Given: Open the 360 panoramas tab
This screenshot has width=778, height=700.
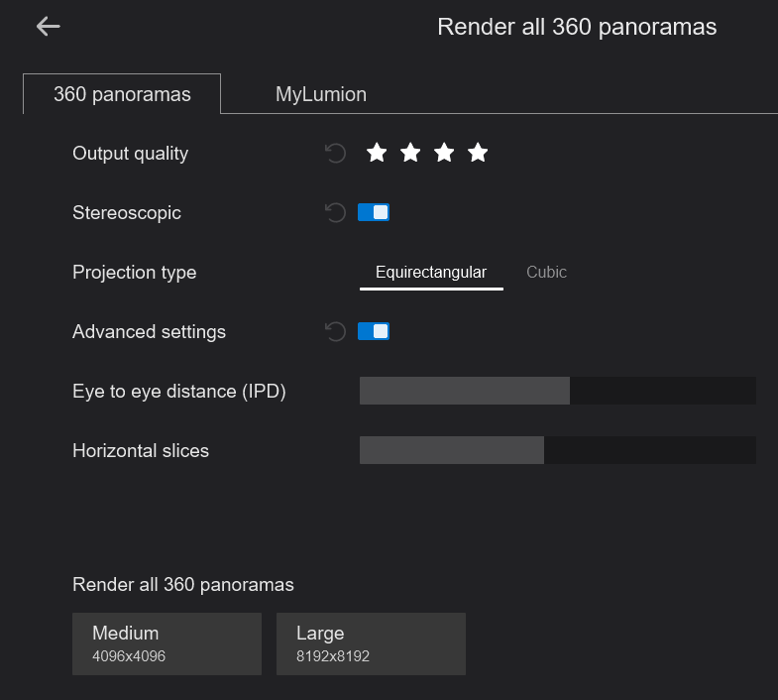Looking at the screenshot, I should [x=122, y=95].
